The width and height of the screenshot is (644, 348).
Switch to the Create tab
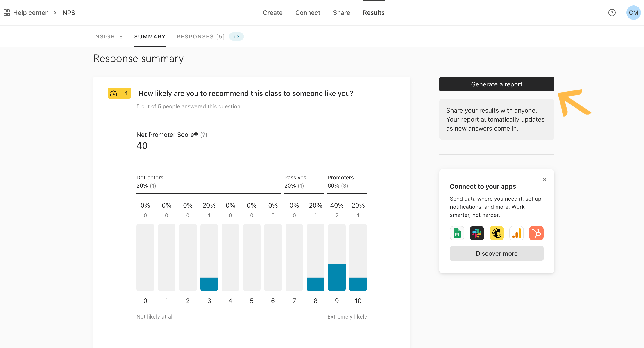pyautogui.click(x=272, y=13)
